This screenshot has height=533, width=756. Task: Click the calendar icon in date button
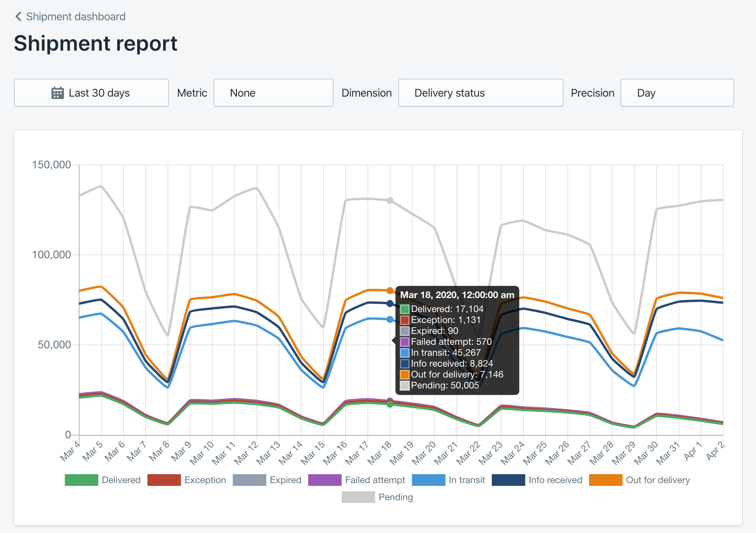58,93
